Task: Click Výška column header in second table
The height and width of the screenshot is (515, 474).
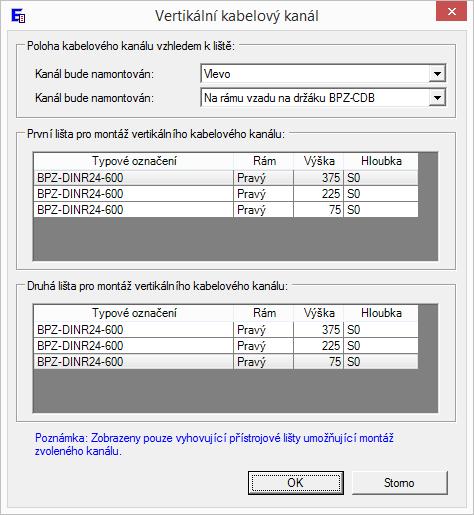Action: pyautogui.click(x=319, y=313)
